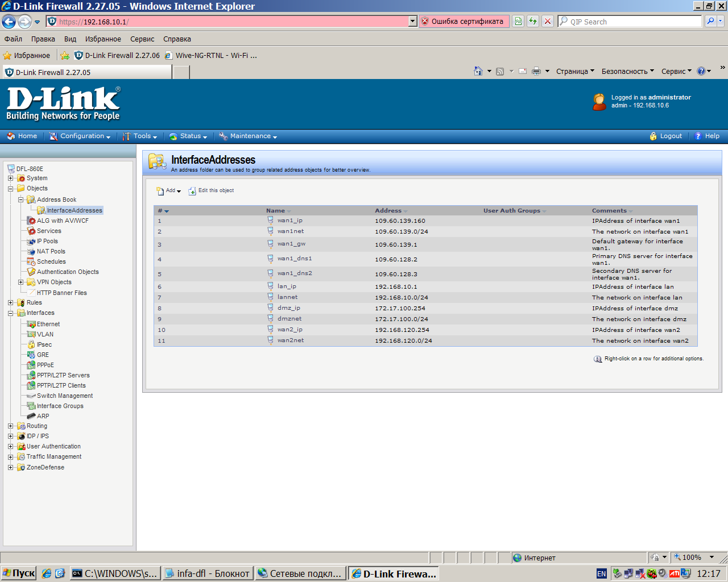The image size is (728, 582).
Task: Click the EN language indicator in the tray
Action: (x=602, y=573)
